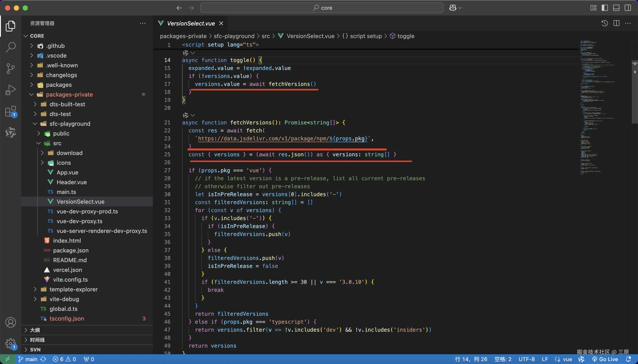Image resolution: width=638 pixels, height=364 pixels.
Task: Toggle the bottom panel visibility
Action: [x=616, y=8]
